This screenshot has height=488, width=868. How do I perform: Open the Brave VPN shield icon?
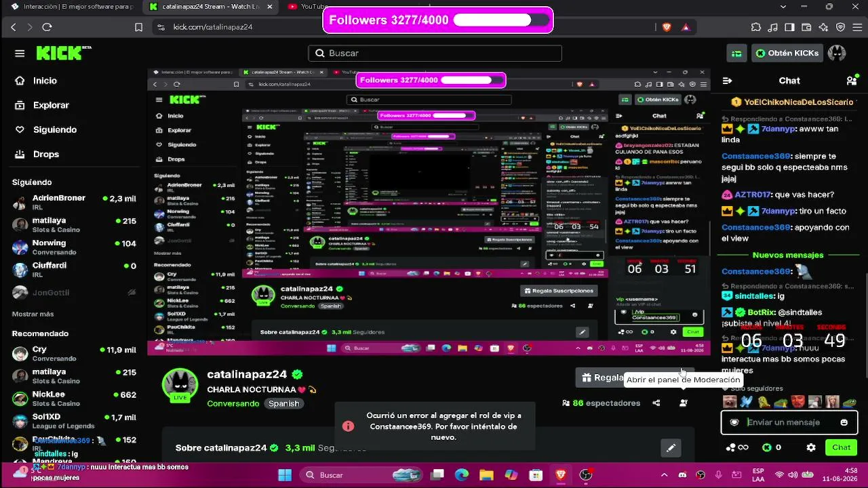pos(840,27)
